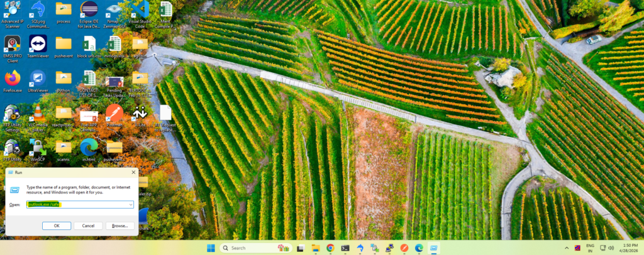The image size is (644, 255).
Task: Click OK in the Run dialog
Action: 57,225
